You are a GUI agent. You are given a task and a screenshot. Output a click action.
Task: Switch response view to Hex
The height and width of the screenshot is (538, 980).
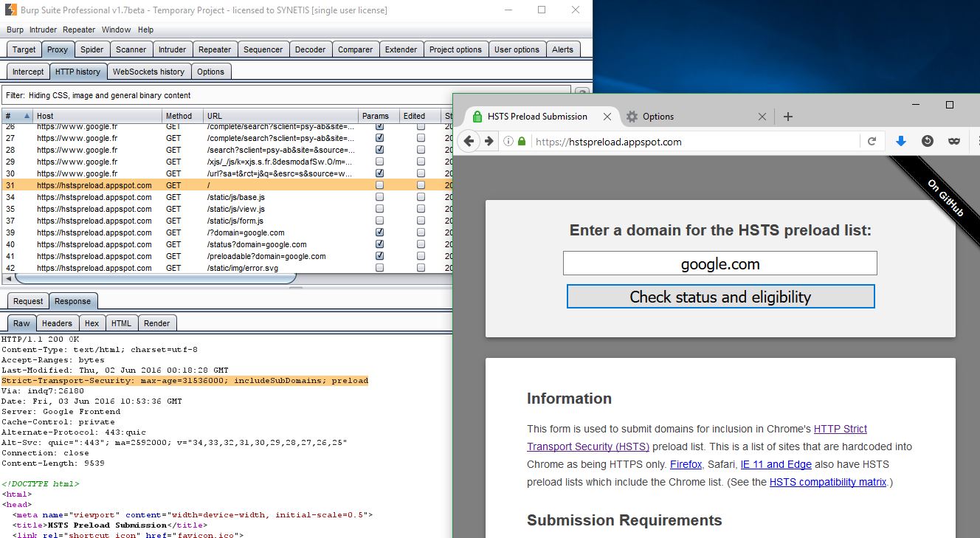click(x=92, y=323)
